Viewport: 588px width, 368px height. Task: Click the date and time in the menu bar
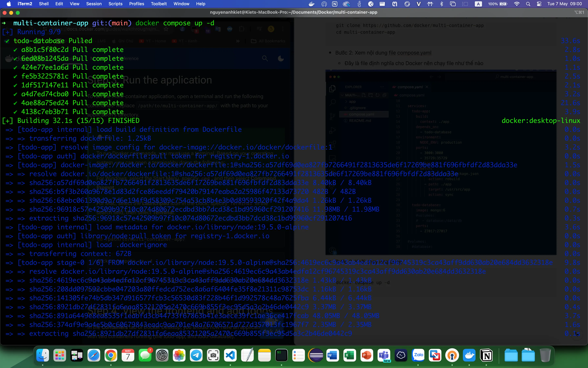(x=564, y=4)
